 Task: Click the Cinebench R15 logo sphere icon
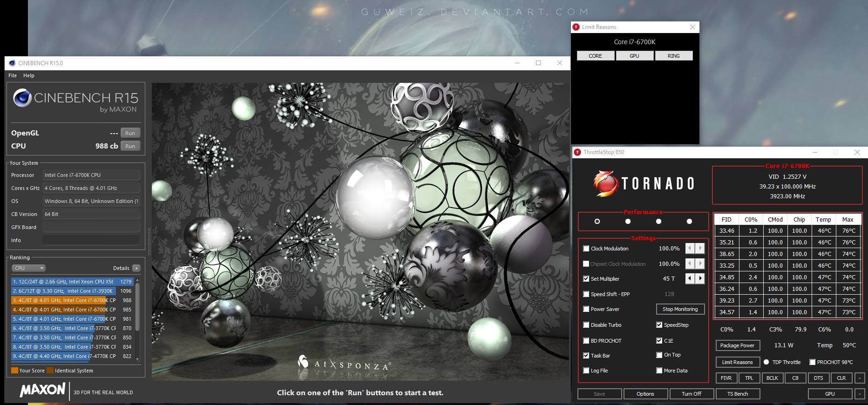click(22, 98)
